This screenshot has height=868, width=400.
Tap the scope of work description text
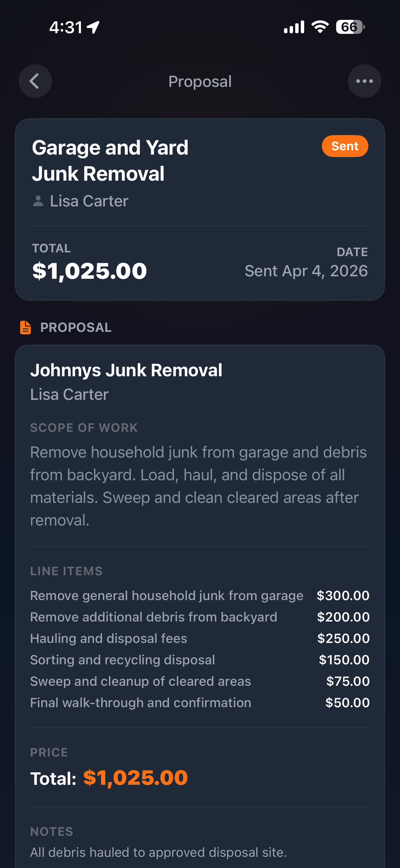[x=199, y=486]
